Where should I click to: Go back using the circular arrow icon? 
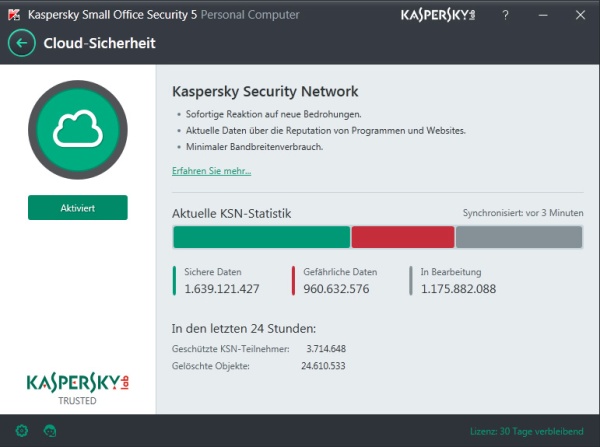[x=22, y=43]
